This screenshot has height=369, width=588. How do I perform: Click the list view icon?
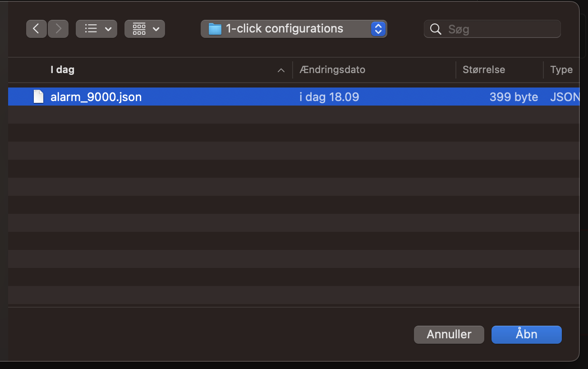pos(91,29)
